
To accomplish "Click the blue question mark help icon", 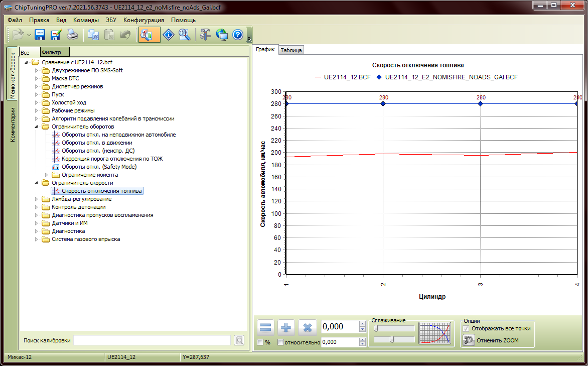I will (x=238, y=35).
